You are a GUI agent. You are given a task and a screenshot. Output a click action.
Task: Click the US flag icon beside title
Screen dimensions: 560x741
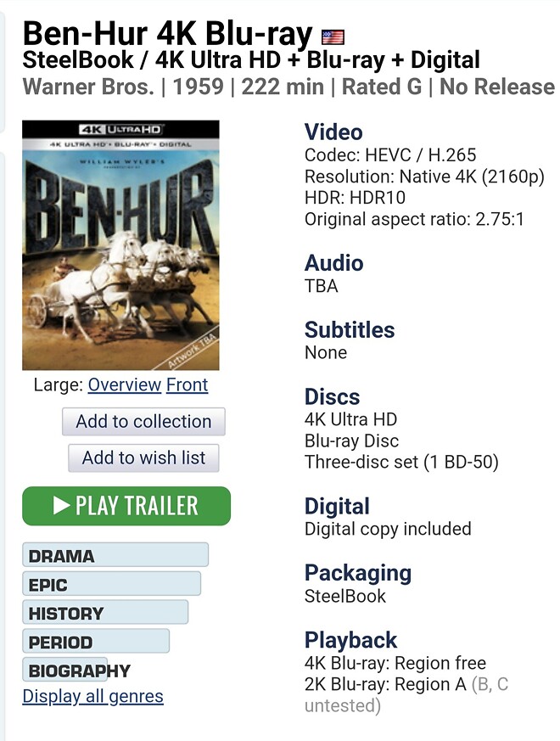(x=333, y=36)
